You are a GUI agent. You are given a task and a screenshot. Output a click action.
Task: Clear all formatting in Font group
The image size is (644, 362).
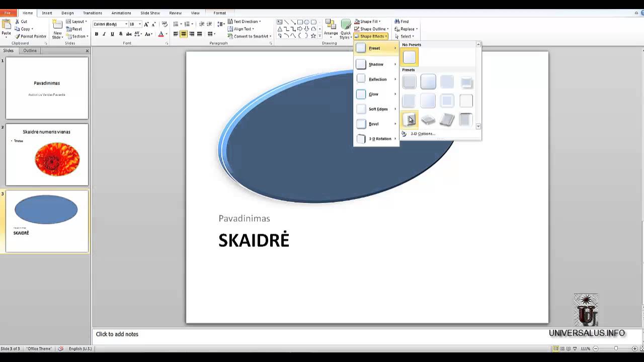click(x=165, y=24)
